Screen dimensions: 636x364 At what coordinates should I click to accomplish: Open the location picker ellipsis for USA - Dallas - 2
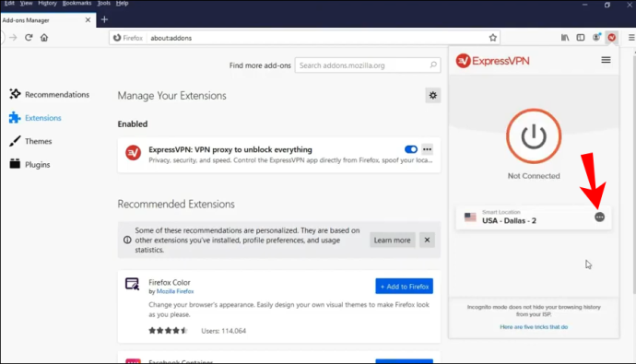(599, 217)
